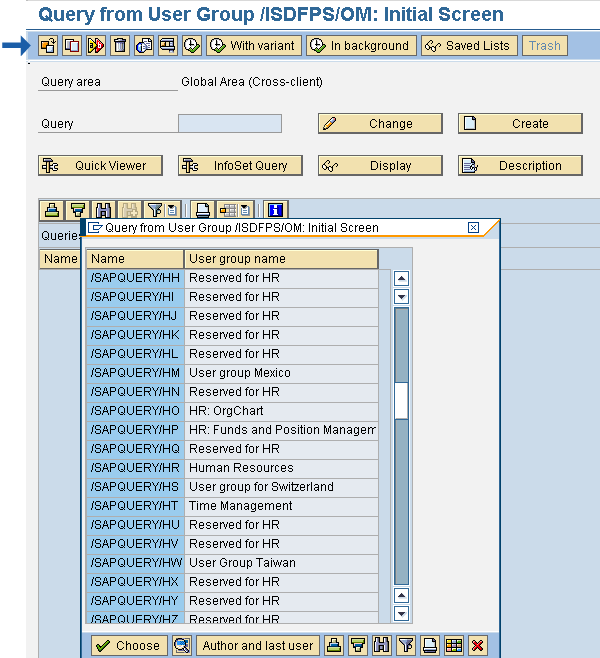Click inside the Query input field
Viewport: 600px width, 658px height.
tap(230, 124)
